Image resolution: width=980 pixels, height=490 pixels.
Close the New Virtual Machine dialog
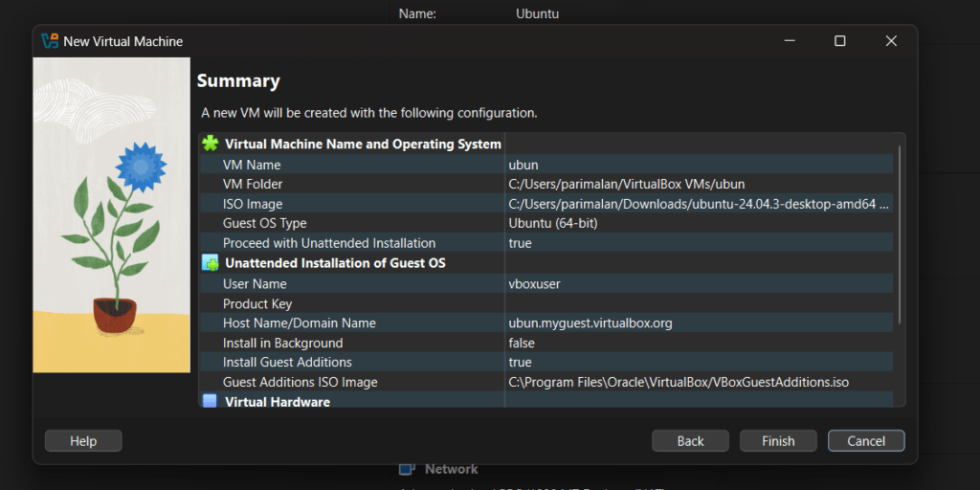[891, 41]
